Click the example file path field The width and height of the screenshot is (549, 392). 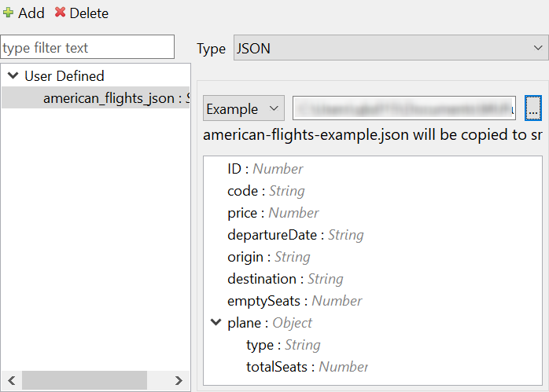404,108
